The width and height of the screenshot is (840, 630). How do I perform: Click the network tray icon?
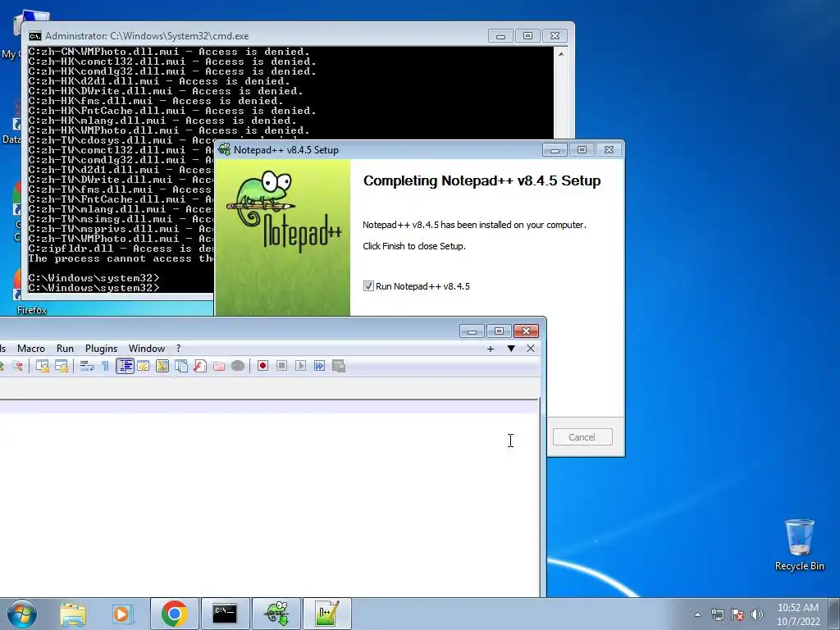tap(717, 614)
